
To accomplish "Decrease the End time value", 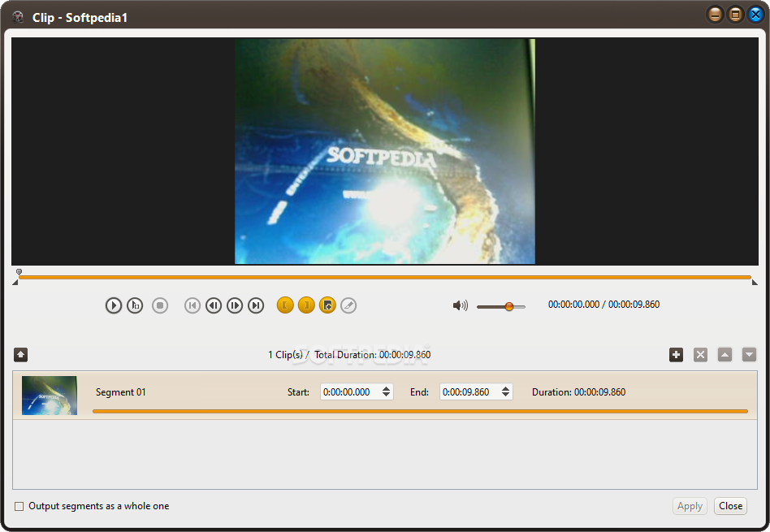I will tap(506, 396).
